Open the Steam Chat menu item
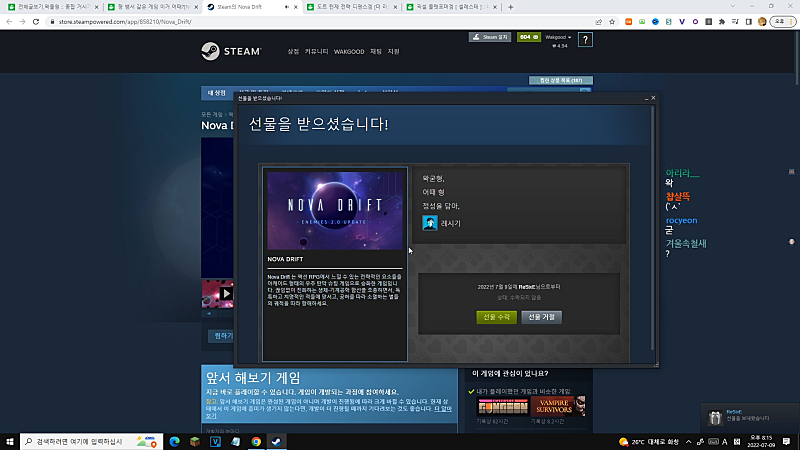Viewport: 800px width, 450px height. coord(376,52)
